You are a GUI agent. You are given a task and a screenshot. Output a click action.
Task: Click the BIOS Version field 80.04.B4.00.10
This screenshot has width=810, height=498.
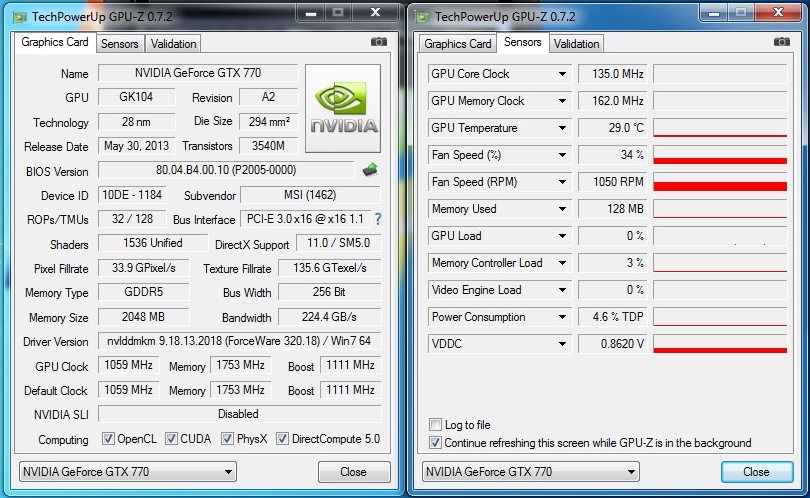[x=226, y=170]
